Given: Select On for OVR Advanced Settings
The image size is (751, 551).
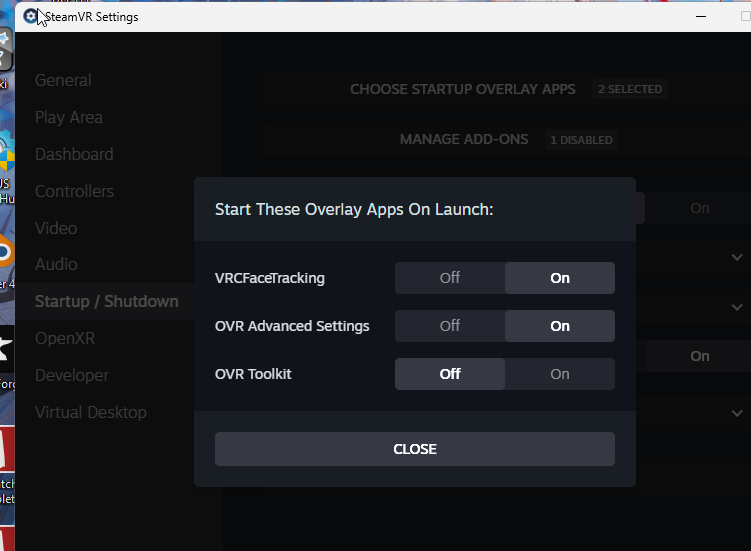Looking at the screenshot, I should (x=559, y=326).
